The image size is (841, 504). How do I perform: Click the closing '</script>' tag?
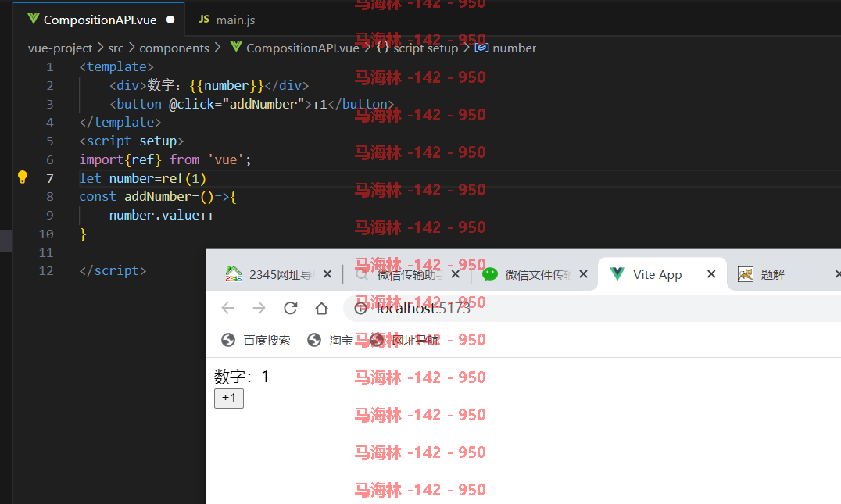[x=113, y=271]
